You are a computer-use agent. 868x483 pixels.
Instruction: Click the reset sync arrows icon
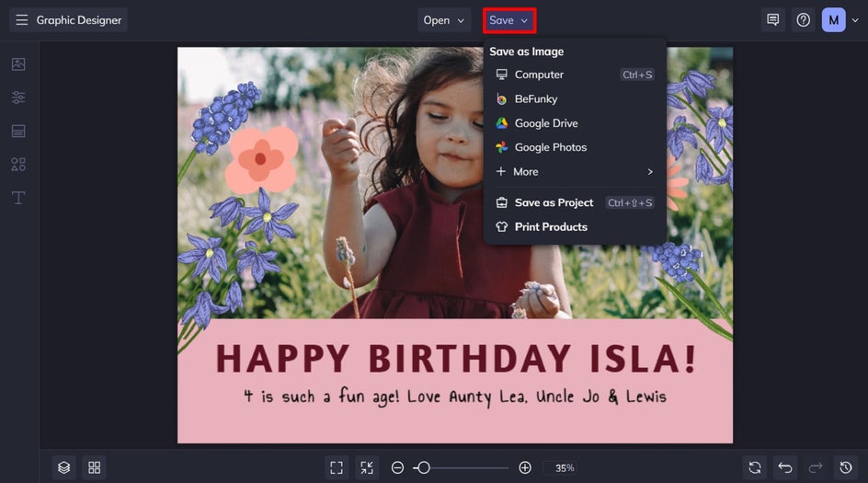pyautogui.click(x=755, y=467)
